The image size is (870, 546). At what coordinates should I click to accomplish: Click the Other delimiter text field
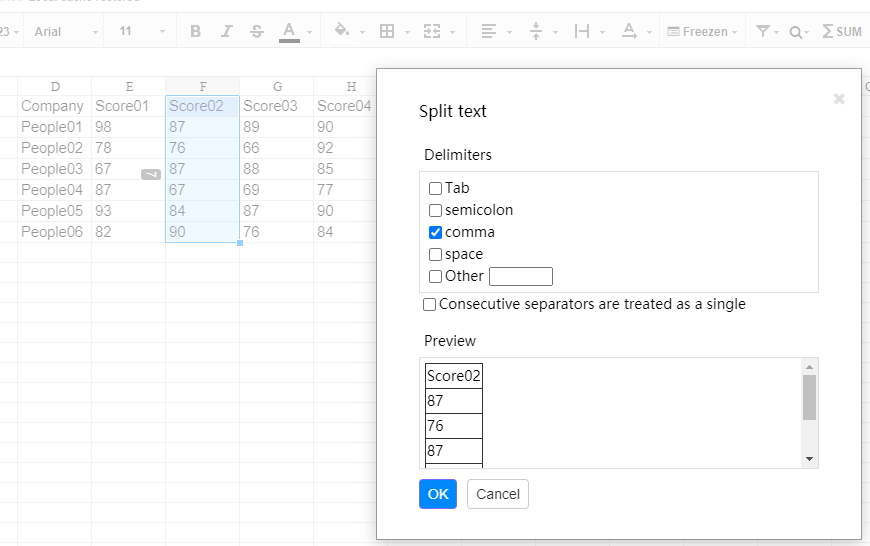point(520,276)
